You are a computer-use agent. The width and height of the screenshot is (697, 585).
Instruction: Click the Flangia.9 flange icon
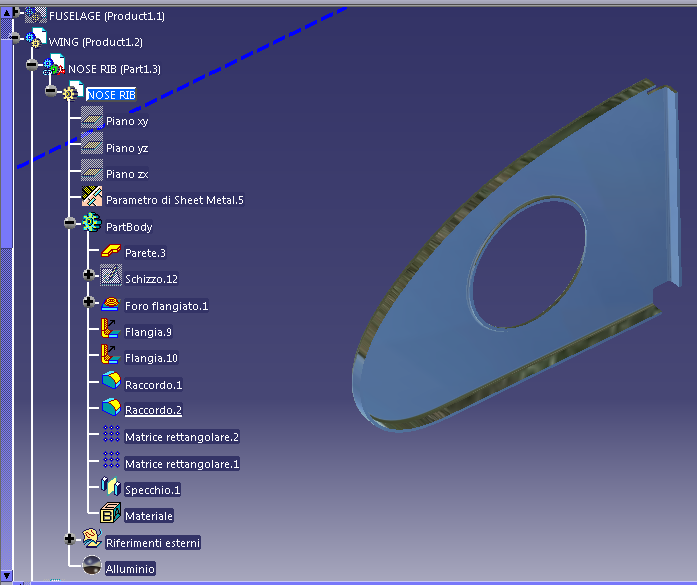pos(111,329)
